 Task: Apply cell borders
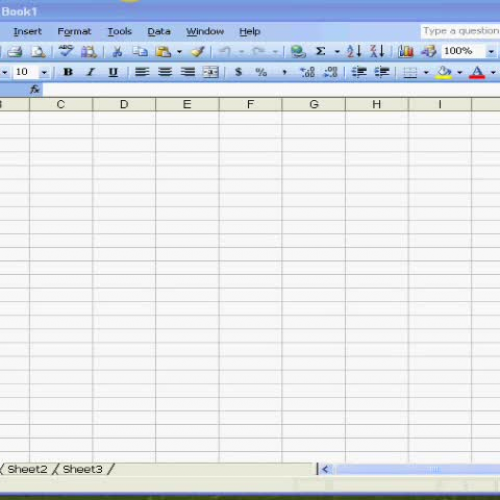[410, 72]
